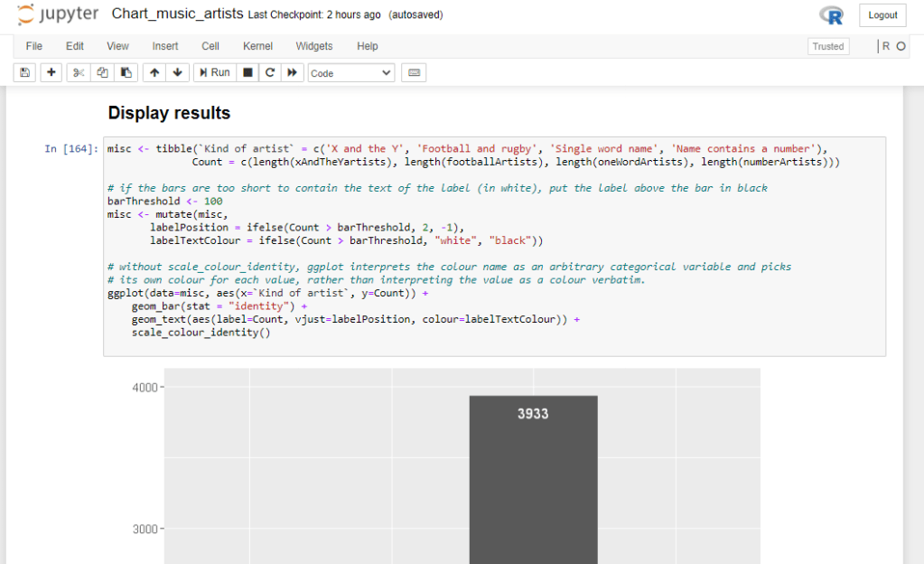Viewport: 924px width, 564px height.
Task: Open the cell type dropdown showing Code
Action: pyautogui.click(x=351, y=72)
